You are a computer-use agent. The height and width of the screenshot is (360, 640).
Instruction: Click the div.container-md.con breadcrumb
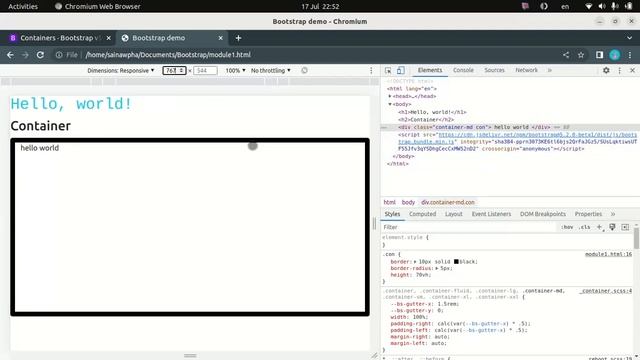(448, 202)
